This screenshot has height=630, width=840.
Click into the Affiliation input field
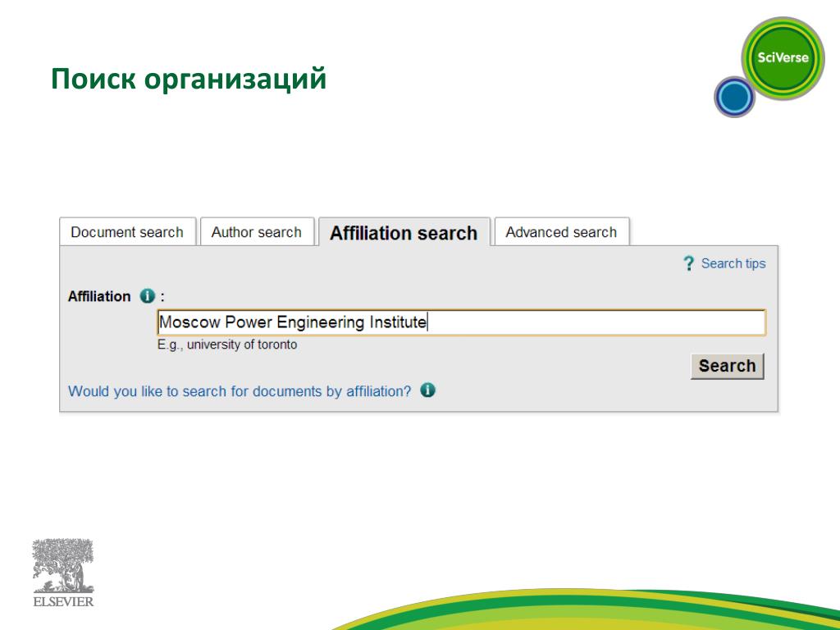461,322
